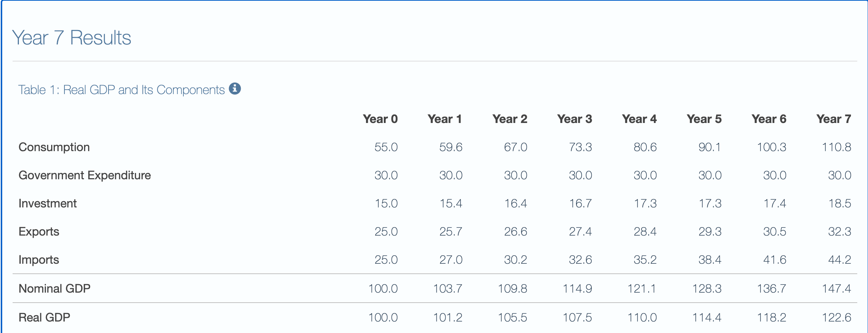Viewport: 868px width, 333px height.
Task: Click Consumption Year 3 value 73.3
Action: point(581,147)
